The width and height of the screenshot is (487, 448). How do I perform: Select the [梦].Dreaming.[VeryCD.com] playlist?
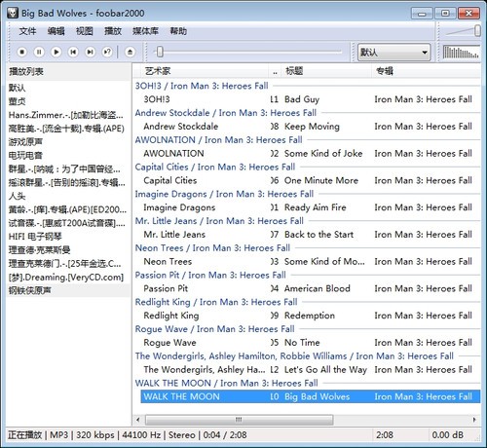pos(68,278)
